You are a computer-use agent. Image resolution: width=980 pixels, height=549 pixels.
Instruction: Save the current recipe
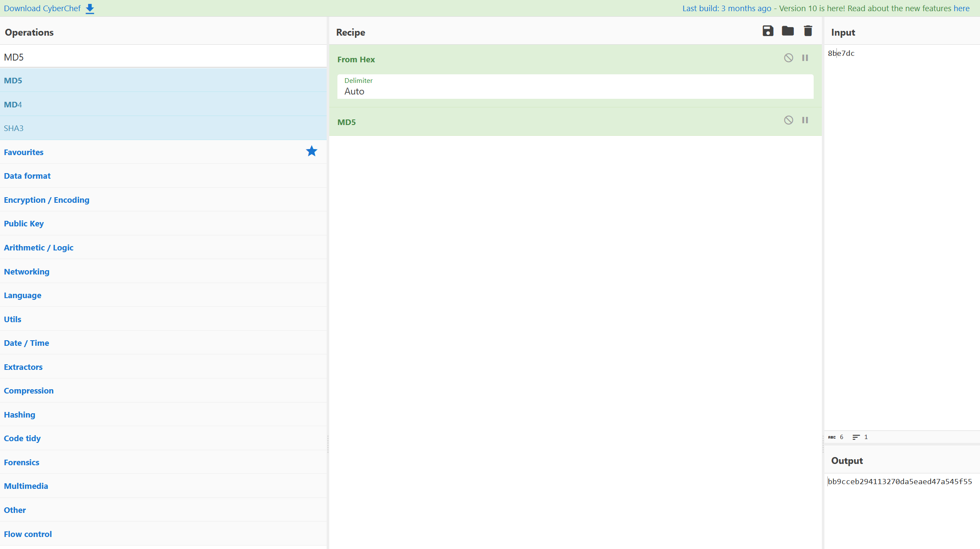point(768,31)
